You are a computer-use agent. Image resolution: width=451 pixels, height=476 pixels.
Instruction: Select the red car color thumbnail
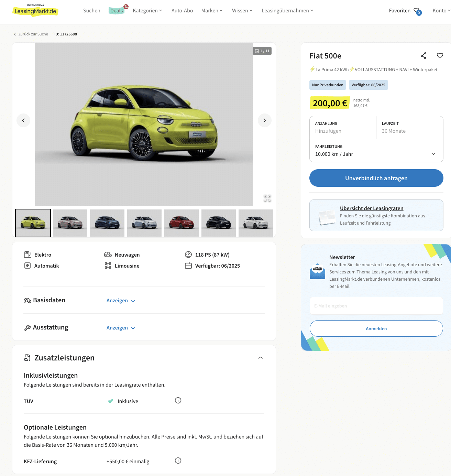(181, 223)
